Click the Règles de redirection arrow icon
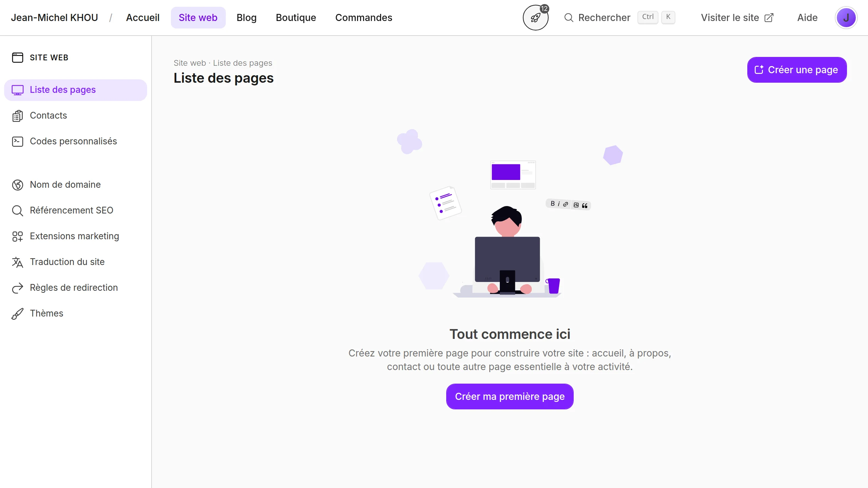The height and width of the screenshot is (488, 868). 18,288
